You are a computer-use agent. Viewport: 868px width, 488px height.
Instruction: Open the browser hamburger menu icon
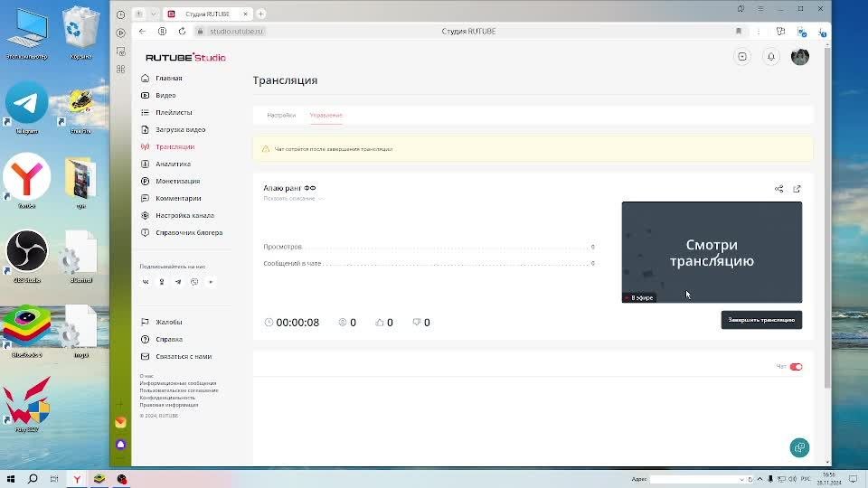coord(760,9)
